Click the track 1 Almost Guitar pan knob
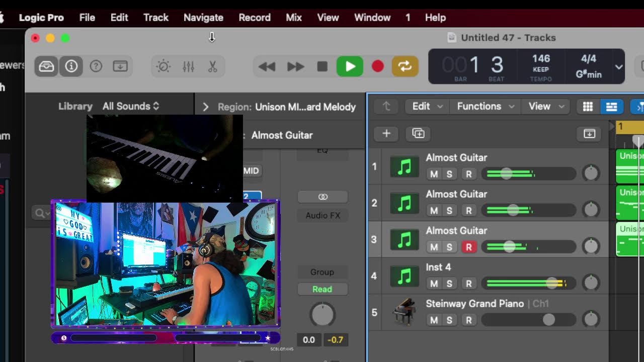Viewport: 644px width, 362px height. [591, 173]
